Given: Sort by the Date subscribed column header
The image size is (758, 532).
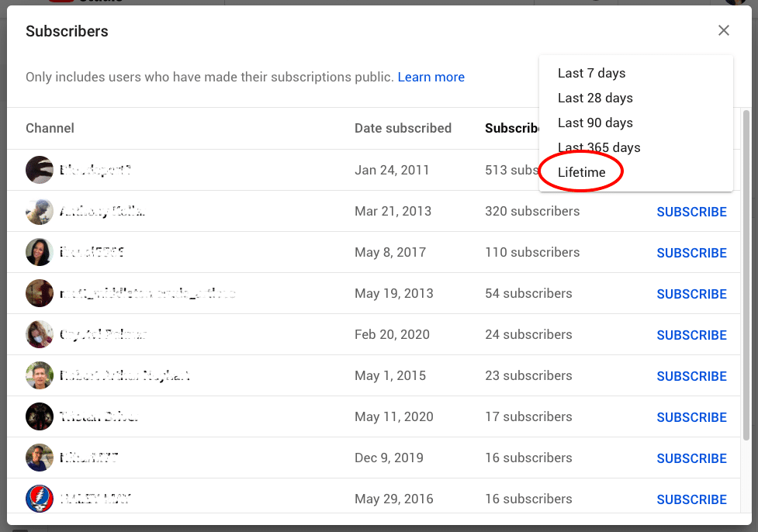Looking at the screenshot, I should point(403,128).
